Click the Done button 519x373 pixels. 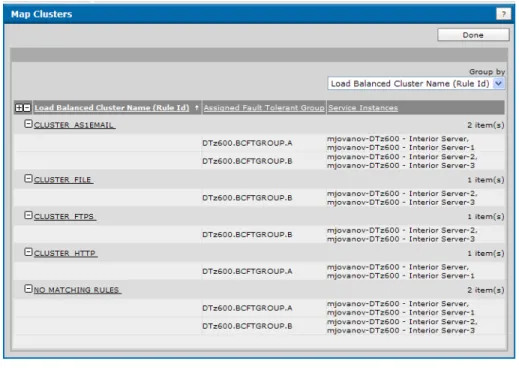point(473,35)
